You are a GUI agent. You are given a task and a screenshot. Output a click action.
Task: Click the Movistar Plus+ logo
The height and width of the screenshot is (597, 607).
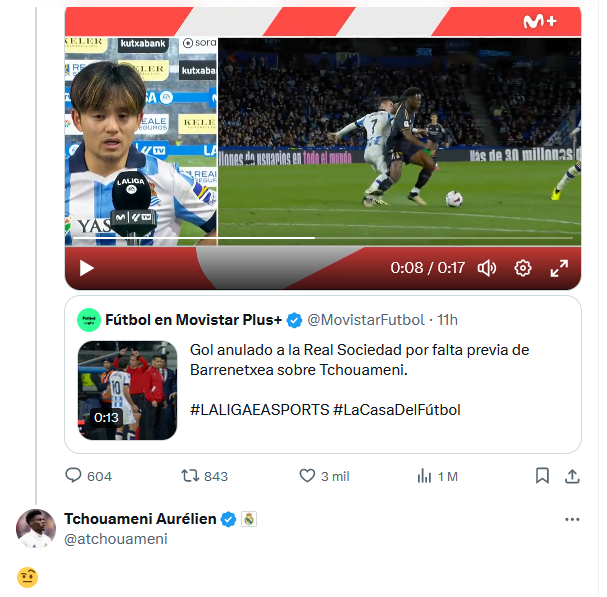point(540,21)
